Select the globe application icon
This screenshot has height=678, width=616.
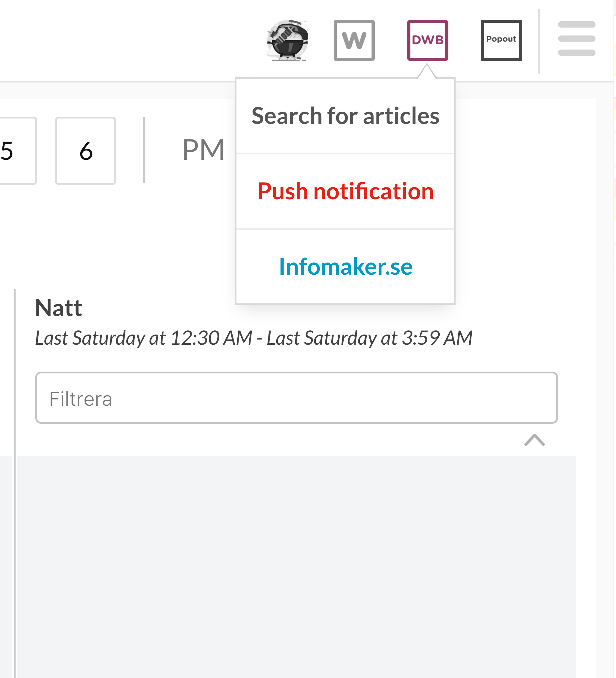(x=288, y=40)
